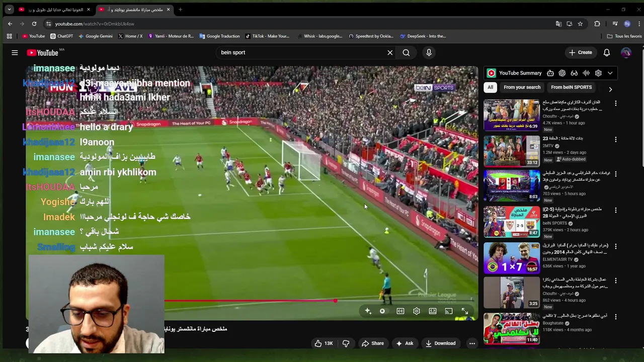Open YouTube Summary settings gear
644x362 pixels.
pyautogui.click(x=598, y=73)
